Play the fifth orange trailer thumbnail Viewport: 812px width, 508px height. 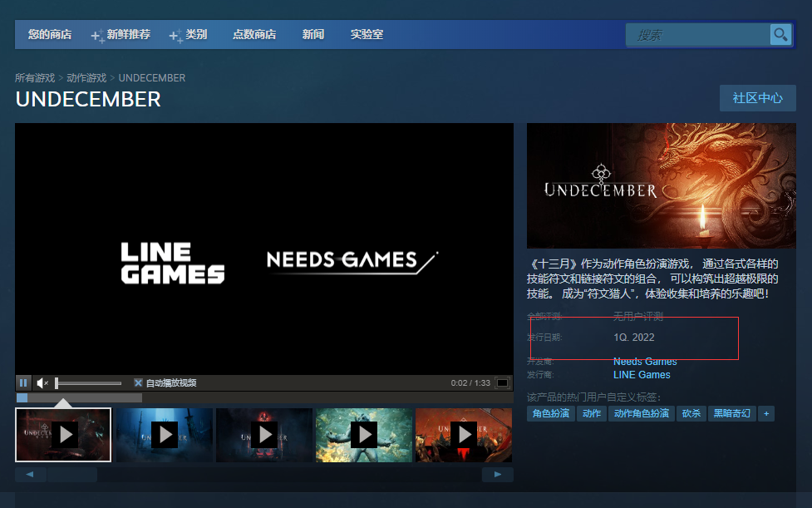[464, 435]
